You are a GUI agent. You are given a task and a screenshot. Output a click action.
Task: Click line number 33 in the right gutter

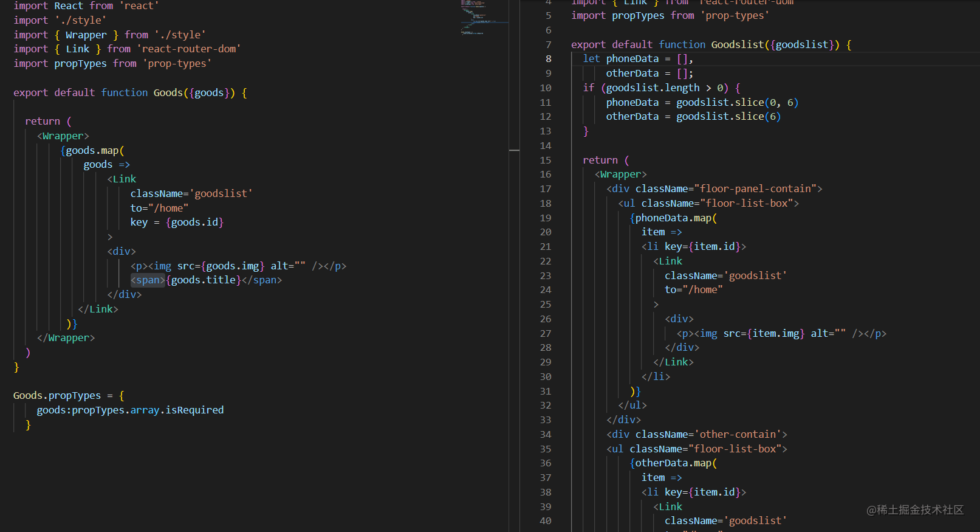[x=546, y=420]
